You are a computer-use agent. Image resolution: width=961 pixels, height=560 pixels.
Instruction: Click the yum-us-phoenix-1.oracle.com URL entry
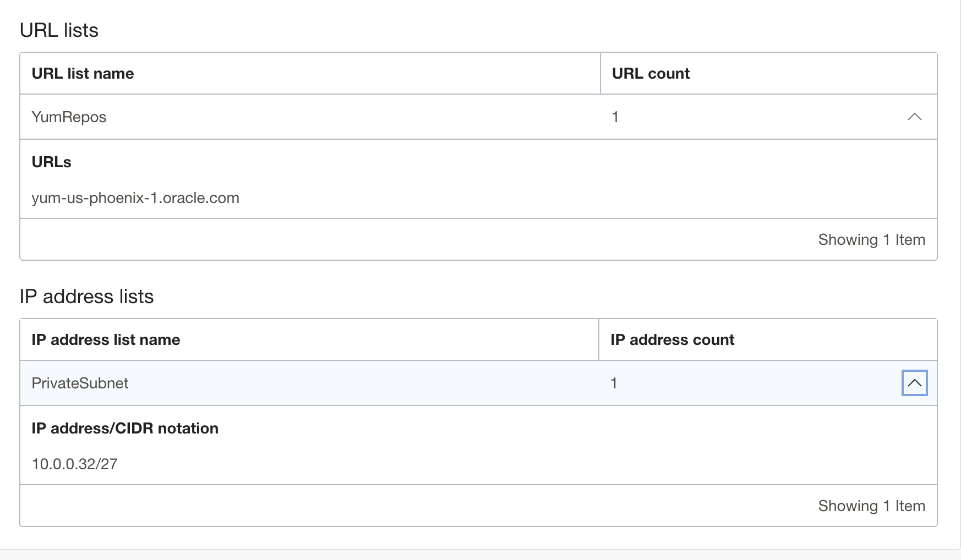(135, 198)
